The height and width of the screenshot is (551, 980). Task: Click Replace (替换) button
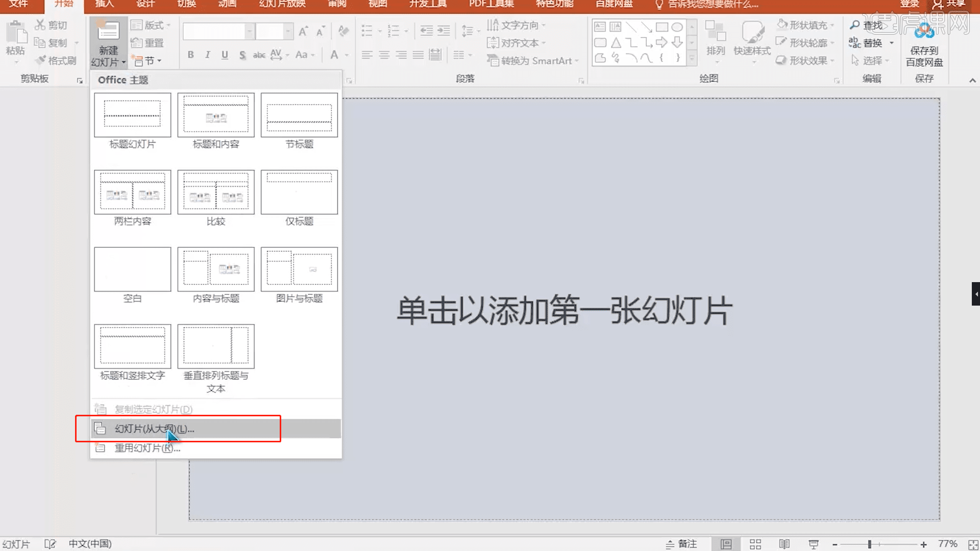tap(867, 43)
